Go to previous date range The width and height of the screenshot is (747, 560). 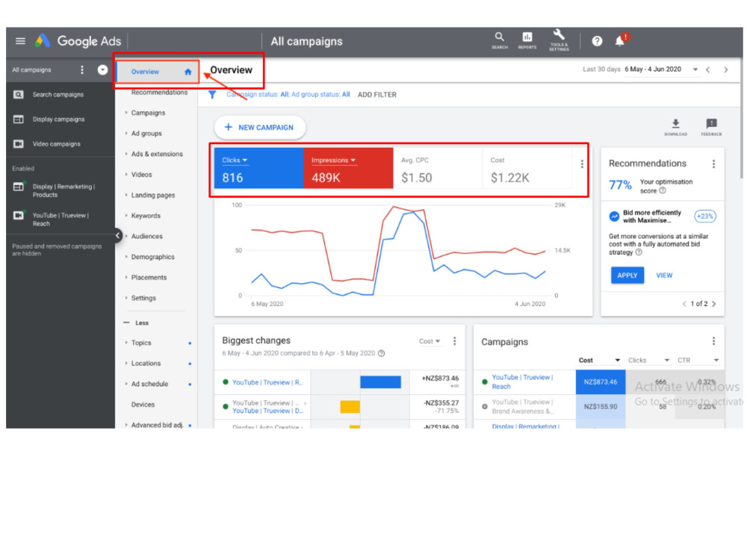pos(708,70)
